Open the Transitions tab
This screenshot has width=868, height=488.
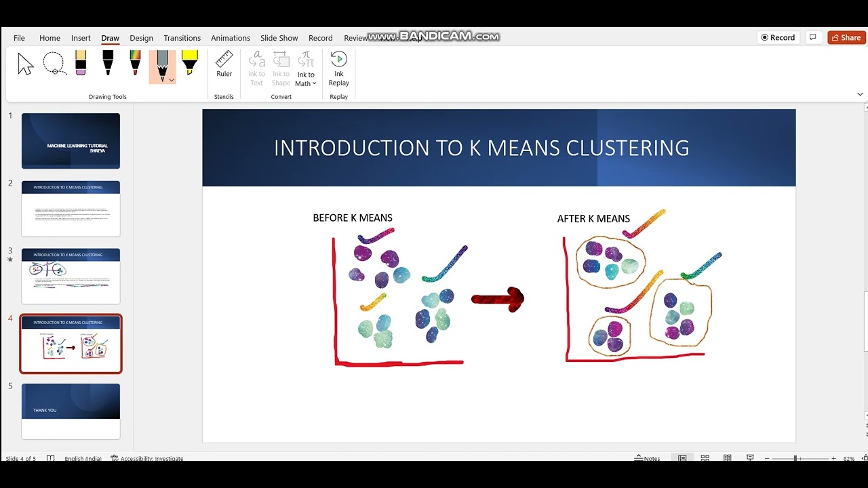(x=182, y=38)
